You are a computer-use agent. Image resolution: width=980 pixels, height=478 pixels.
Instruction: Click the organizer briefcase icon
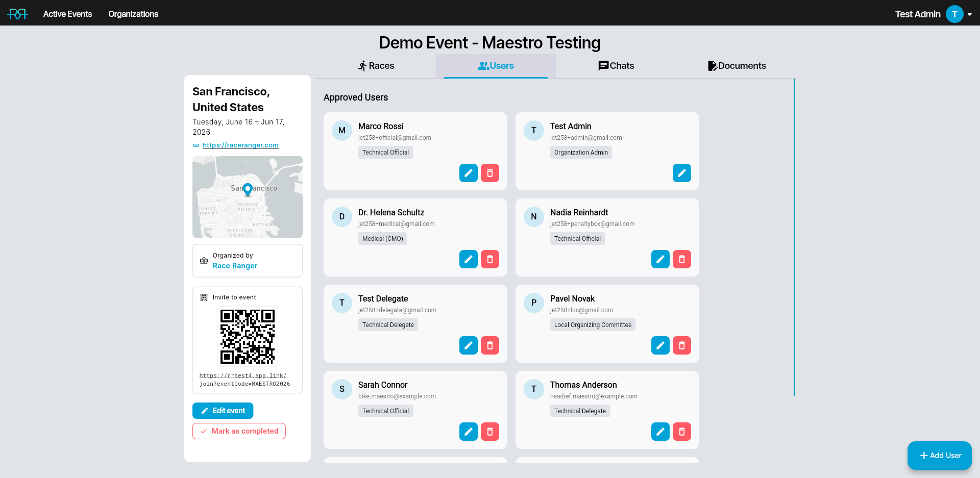pyautogui.click(x=204, y=261)
